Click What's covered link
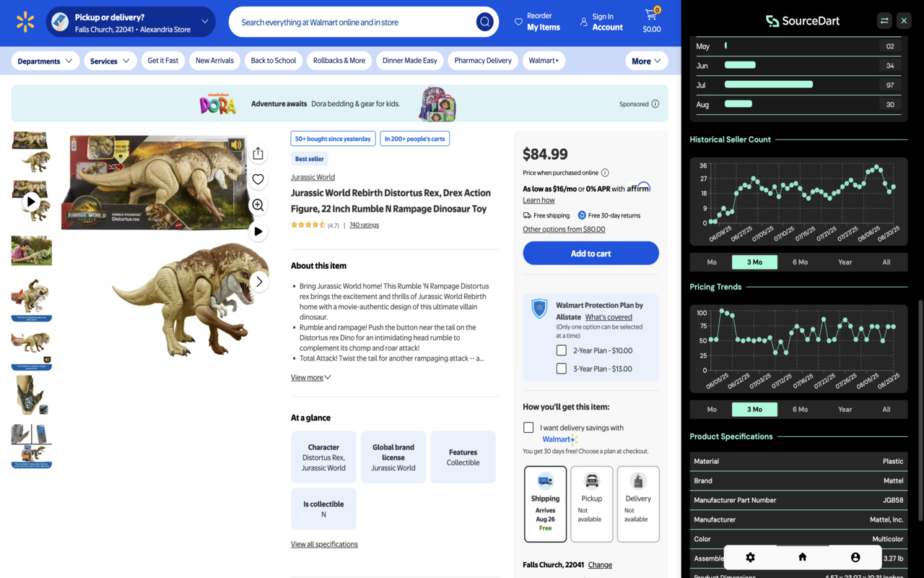 [609, 317]
